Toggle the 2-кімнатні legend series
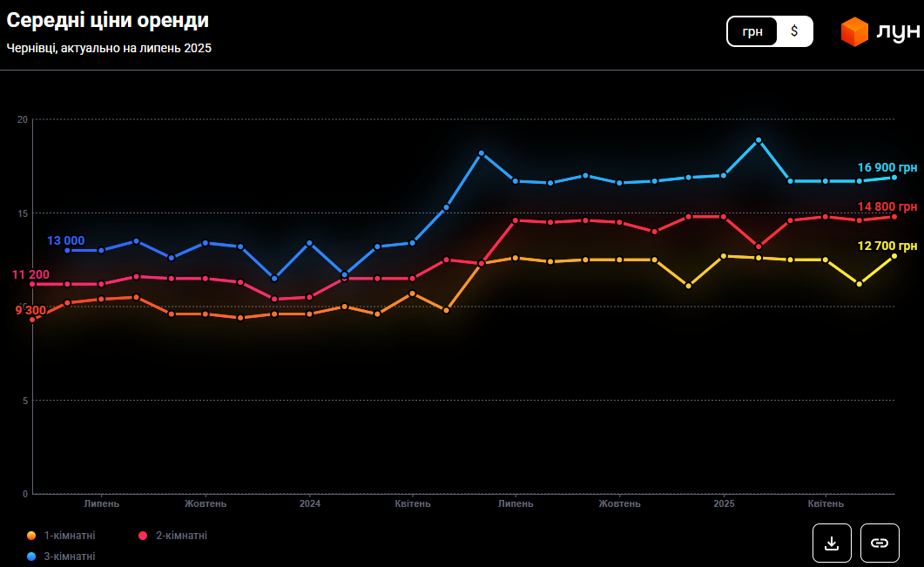The image size is (924, 567). (x=173, y=536)
